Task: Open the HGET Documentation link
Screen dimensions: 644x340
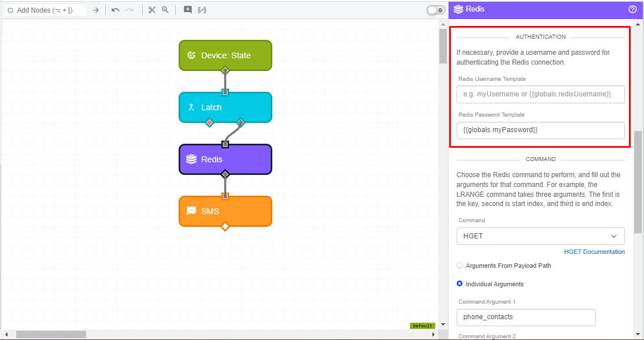Action: [x=594, y=252]
